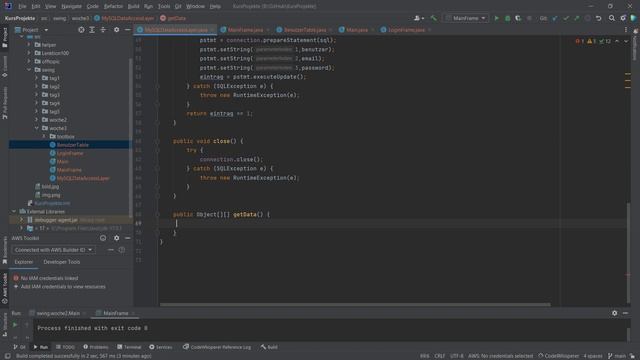Image resolution: width=640 pixels, height=360 pixels.
Task: Collapse the swing folder
Action: [29, 70]
